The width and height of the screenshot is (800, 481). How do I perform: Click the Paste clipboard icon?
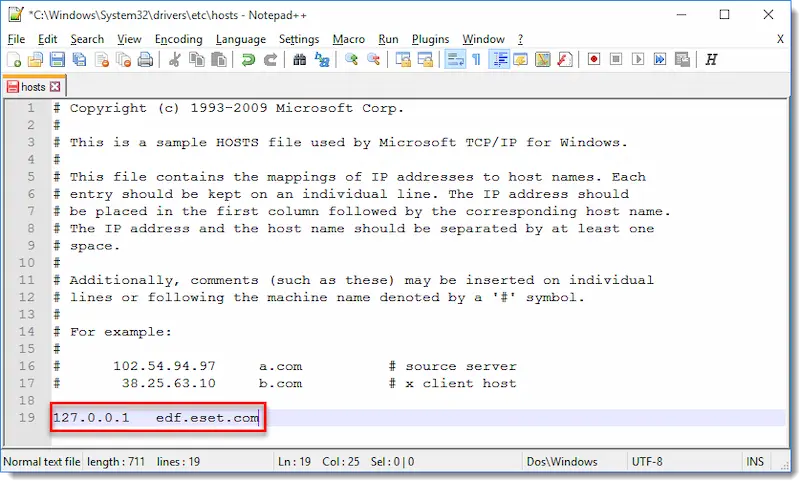point(218,60)
